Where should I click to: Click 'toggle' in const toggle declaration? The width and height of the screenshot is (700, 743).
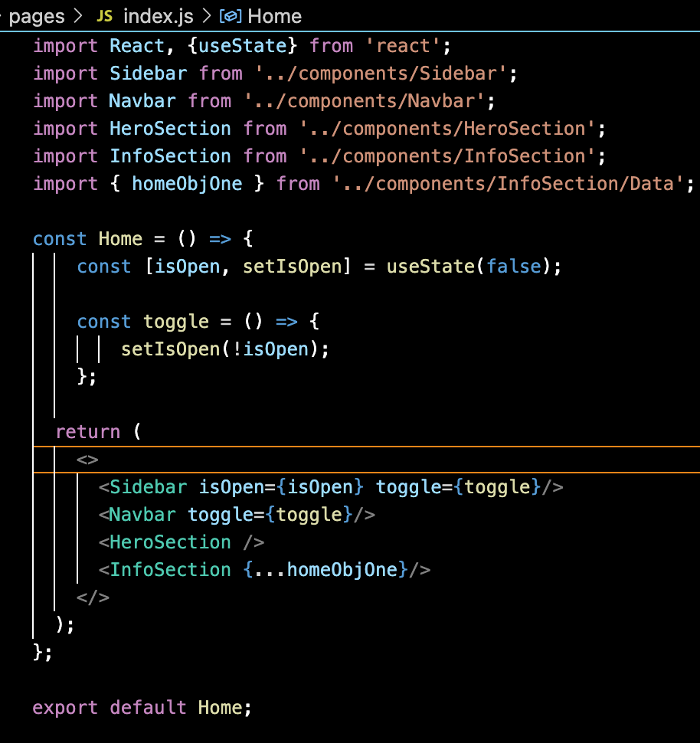[x=176, y=322]
